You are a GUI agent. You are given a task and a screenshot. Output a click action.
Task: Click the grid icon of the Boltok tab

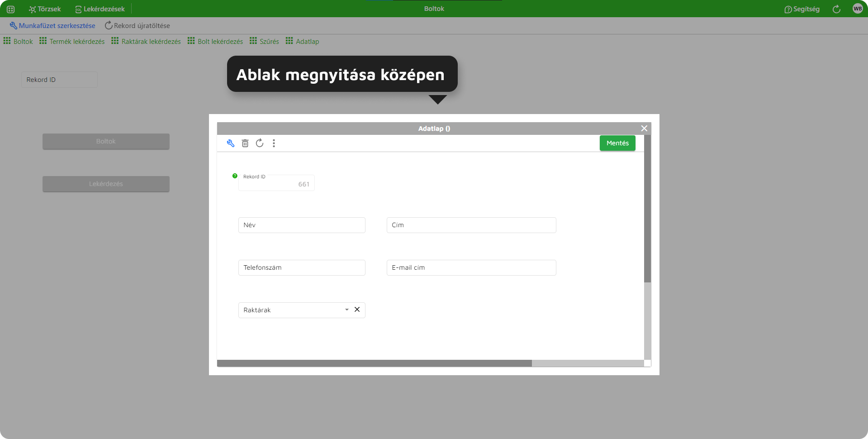tap(7, 41)
